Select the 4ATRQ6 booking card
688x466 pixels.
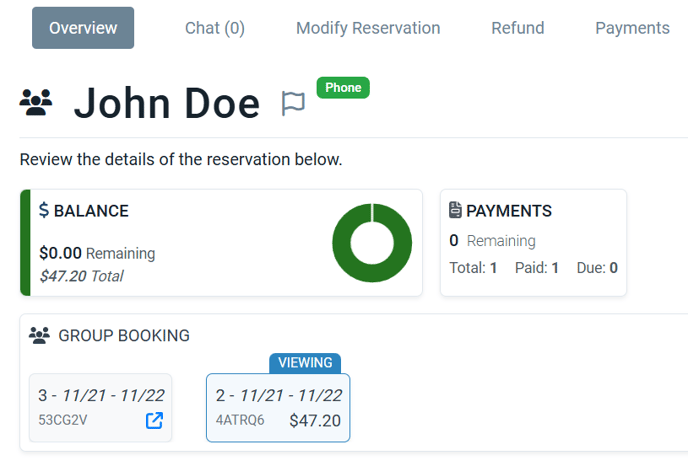(278, 408)
